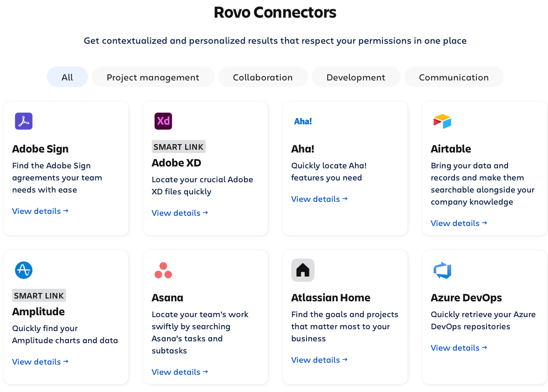View details of Azure DevOps connector

click(459, 348)
